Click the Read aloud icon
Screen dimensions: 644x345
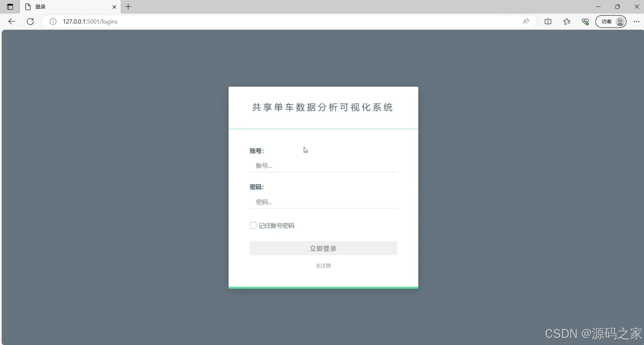tap(526, 21)
